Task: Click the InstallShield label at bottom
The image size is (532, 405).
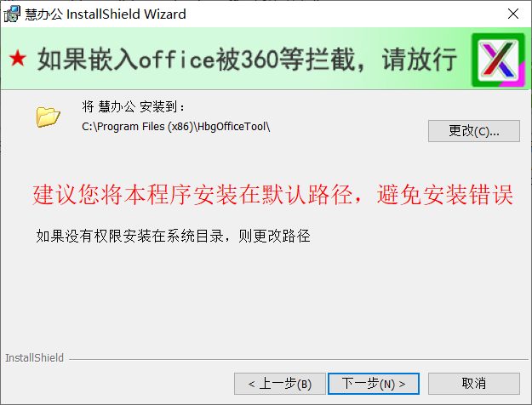Action: coord(34,358)
